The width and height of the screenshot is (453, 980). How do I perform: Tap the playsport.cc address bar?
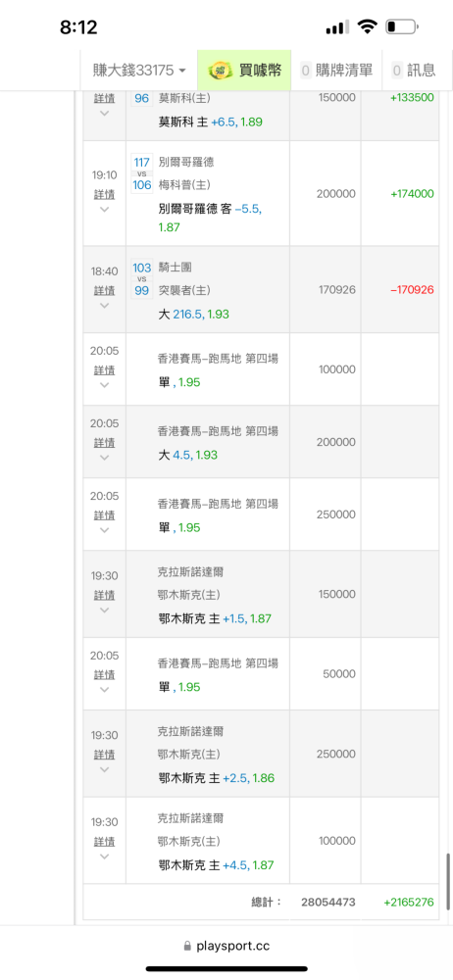pos(226,947)
